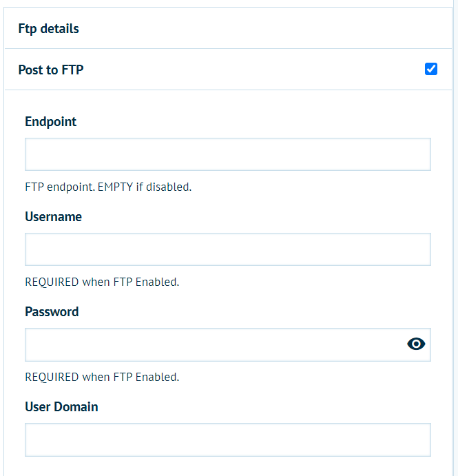
Task: Uncheck the Post to FTP checkbox
Action: (431, 69)
